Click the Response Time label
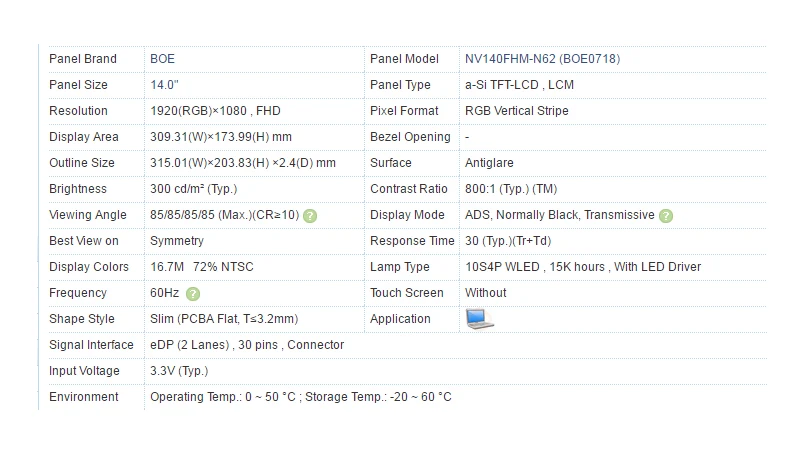 (412, 241)
